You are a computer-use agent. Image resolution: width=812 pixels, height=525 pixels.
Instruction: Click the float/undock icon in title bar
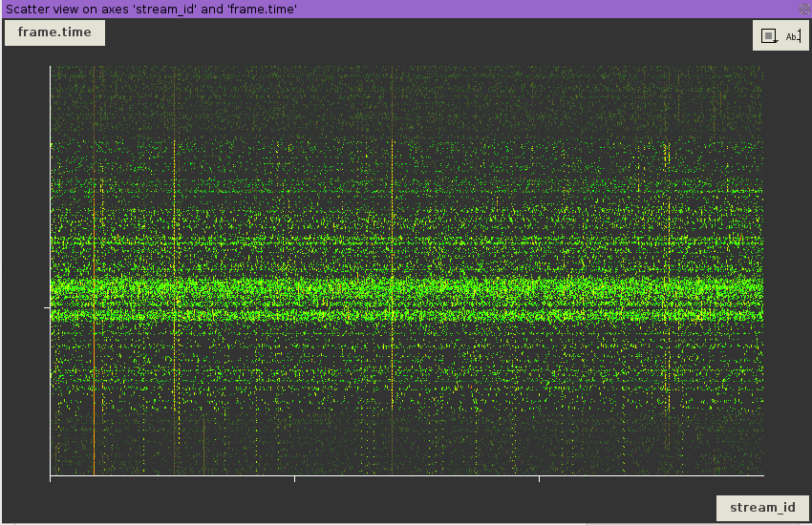click(803, 8)
